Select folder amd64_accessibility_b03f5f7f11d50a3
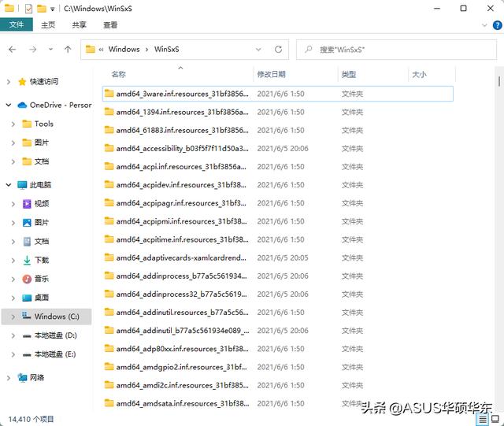 pyautogui.click(x=278, y=148)
